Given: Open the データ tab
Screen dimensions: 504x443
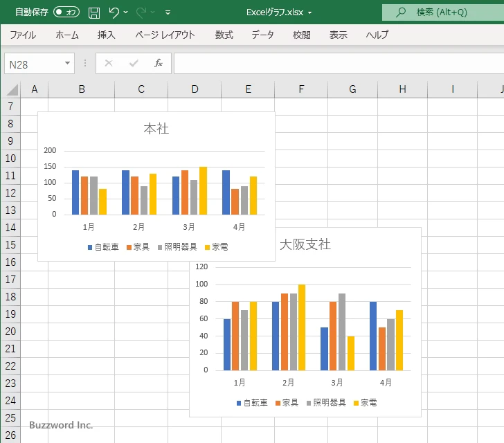Looking at the screenshot, I should [262, 35].
